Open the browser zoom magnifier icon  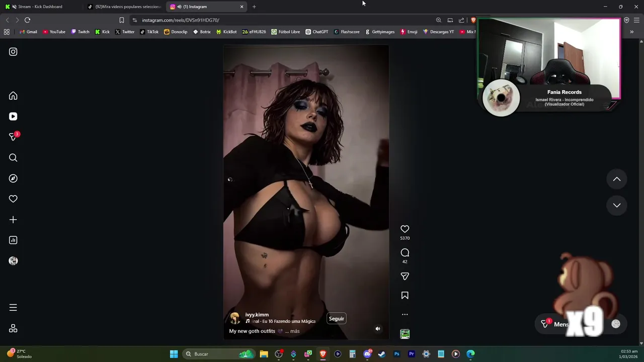[x=439, y=20]
